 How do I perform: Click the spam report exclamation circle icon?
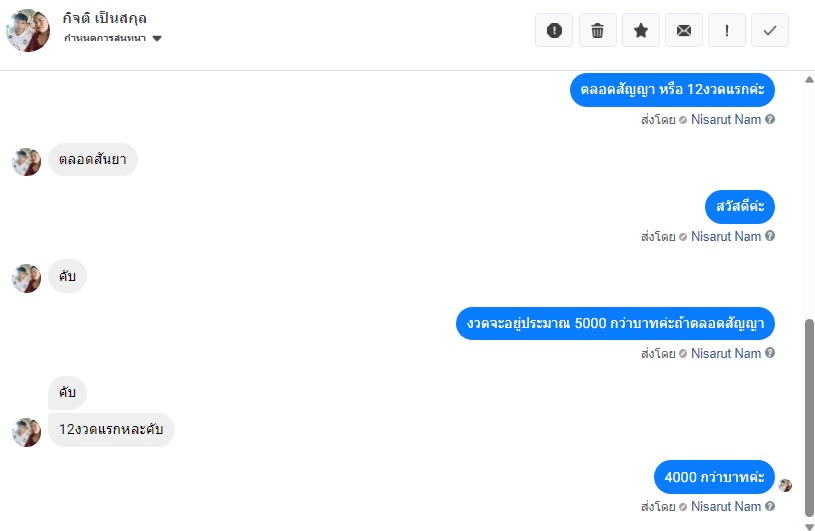pos(554,31)
